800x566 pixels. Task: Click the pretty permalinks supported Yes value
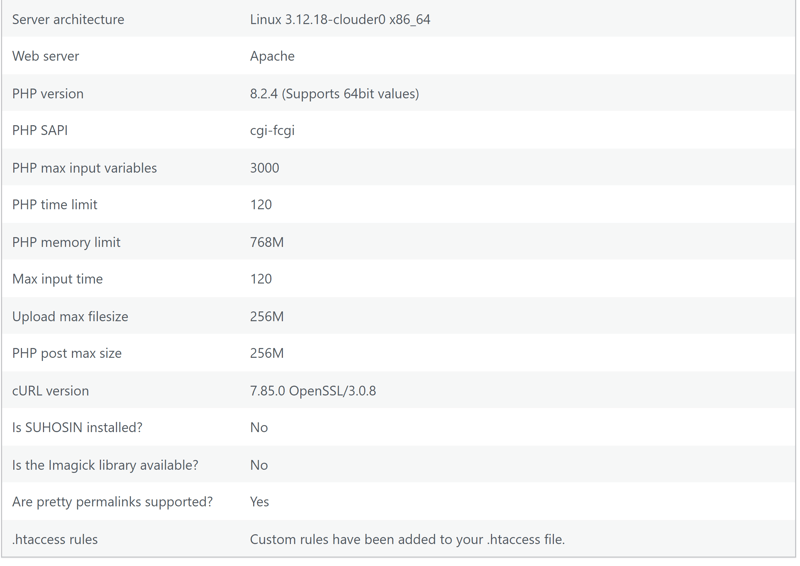(x=259, y=502)
